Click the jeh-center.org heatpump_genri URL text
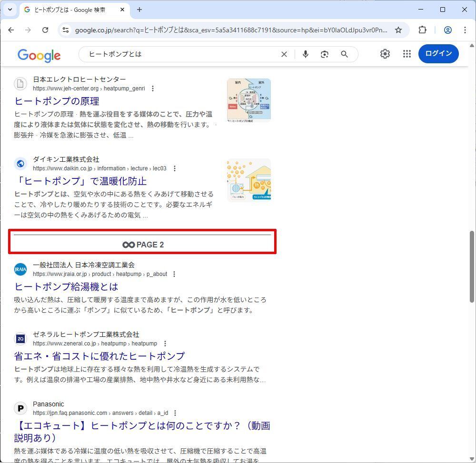 [x=89, y=89]
